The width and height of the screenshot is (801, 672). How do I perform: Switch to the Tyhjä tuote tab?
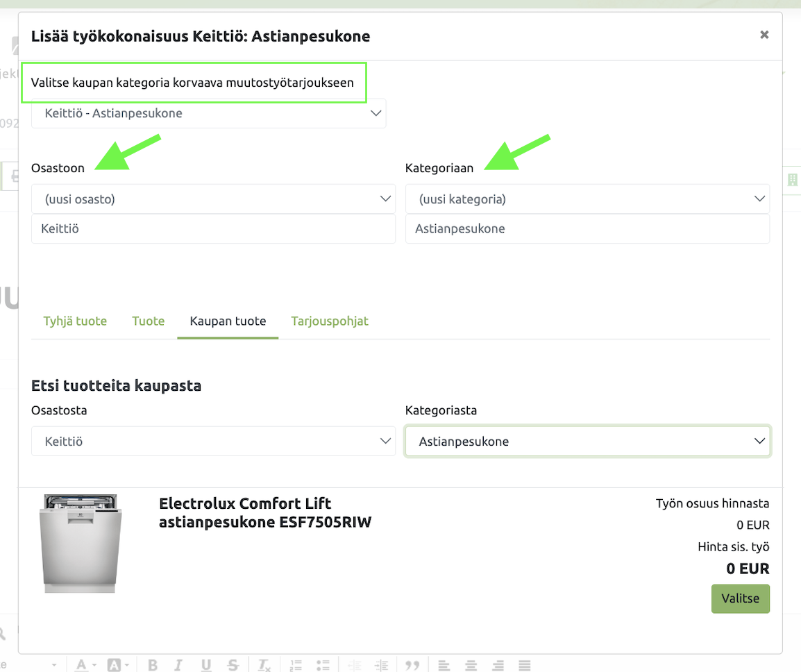tap(75, 321)
